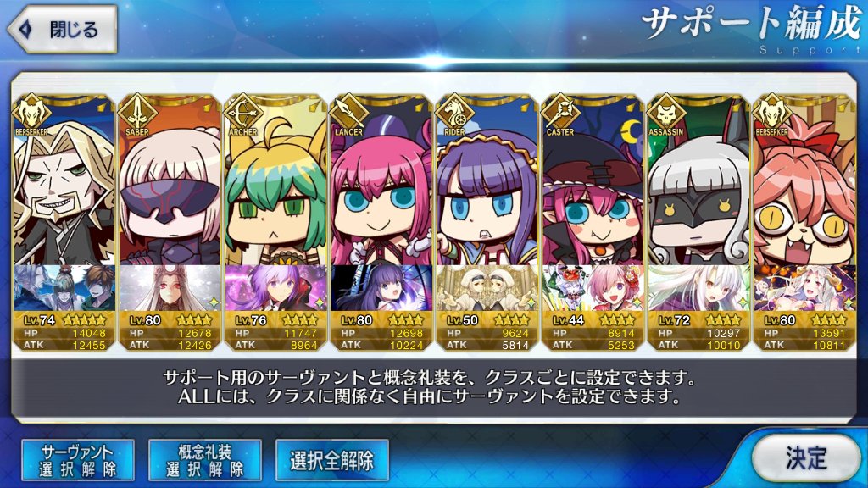The image size is (868, 488).
Task: Click the Berserker icon on the last card
Action: click(x=771, y=113)
